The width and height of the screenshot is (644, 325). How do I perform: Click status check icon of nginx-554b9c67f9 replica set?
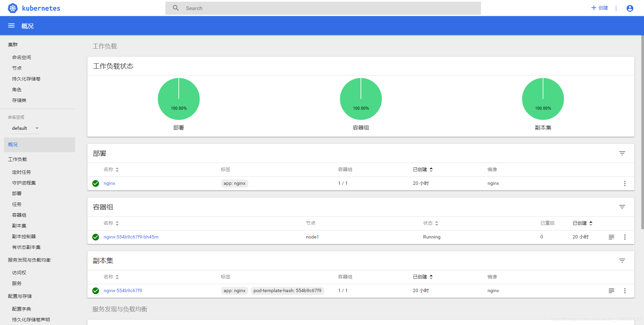point(96,291)
